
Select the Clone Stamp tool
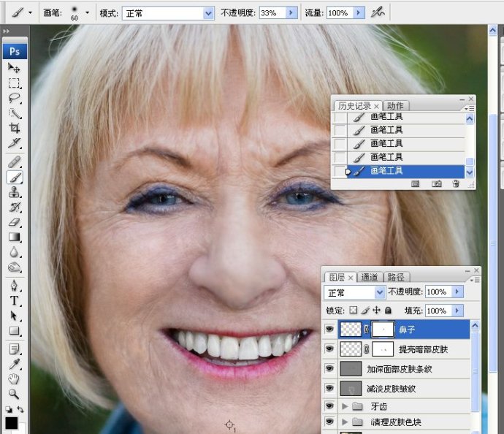(x=14, y=192)
